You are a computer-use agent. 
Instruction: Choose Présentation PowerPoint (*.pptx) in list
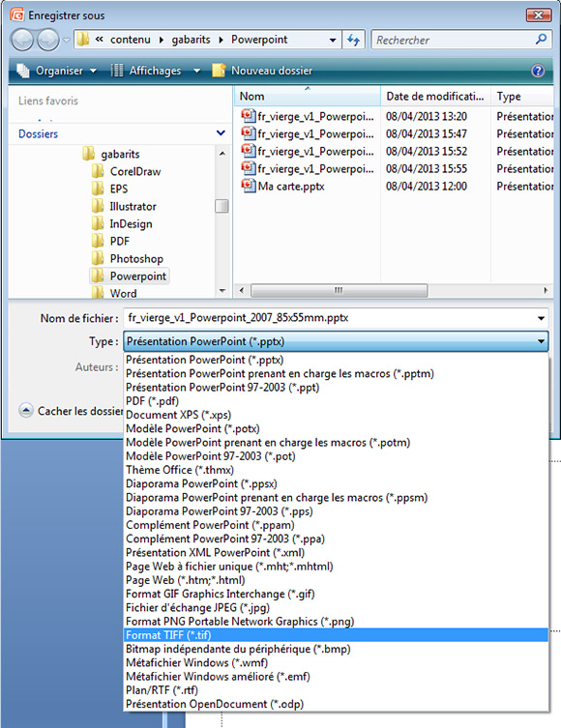click(336, 360)
